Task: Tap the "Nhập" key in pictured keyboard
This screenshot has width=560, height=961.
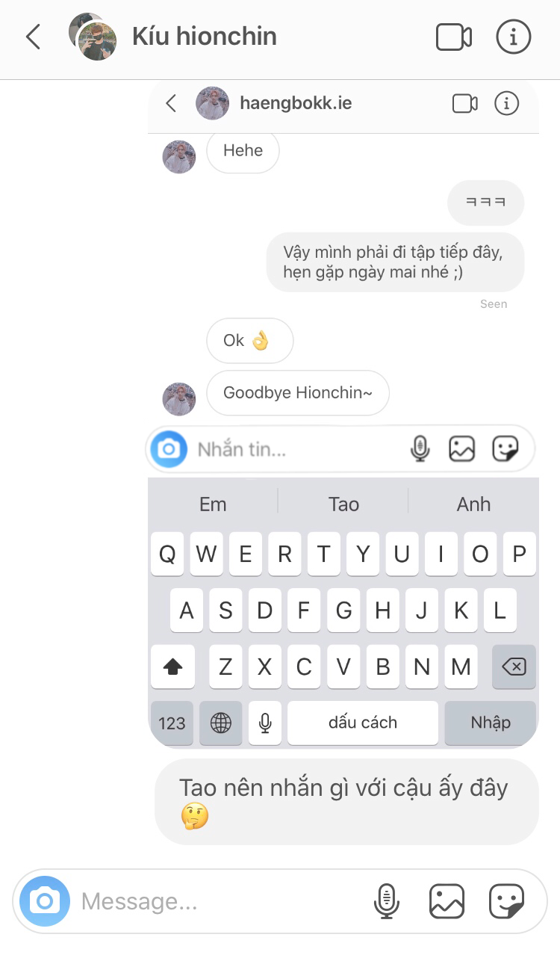Action: pos(491,723)
